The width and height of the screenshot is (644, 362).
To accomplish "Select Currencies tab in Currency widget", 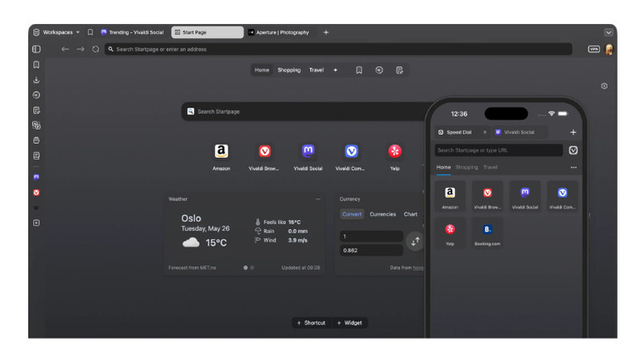I will click(x=383, y=214).
